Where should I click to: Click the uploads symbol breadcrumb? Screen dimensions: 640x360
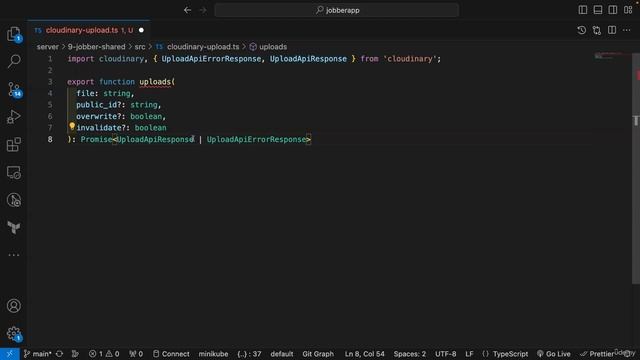coord(268,47)
